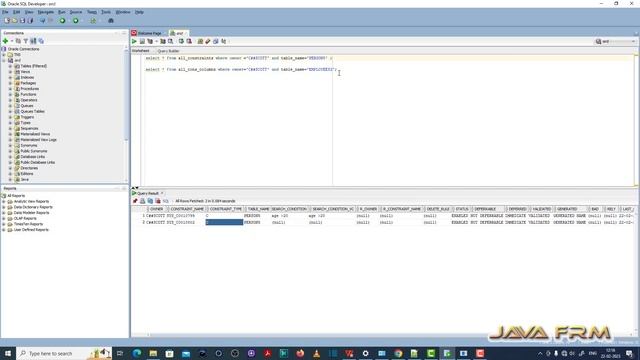This screenshot has width=640, height=360.
Task: Pin the Query Result with red pin icon
Action: [x=135, y=201]
